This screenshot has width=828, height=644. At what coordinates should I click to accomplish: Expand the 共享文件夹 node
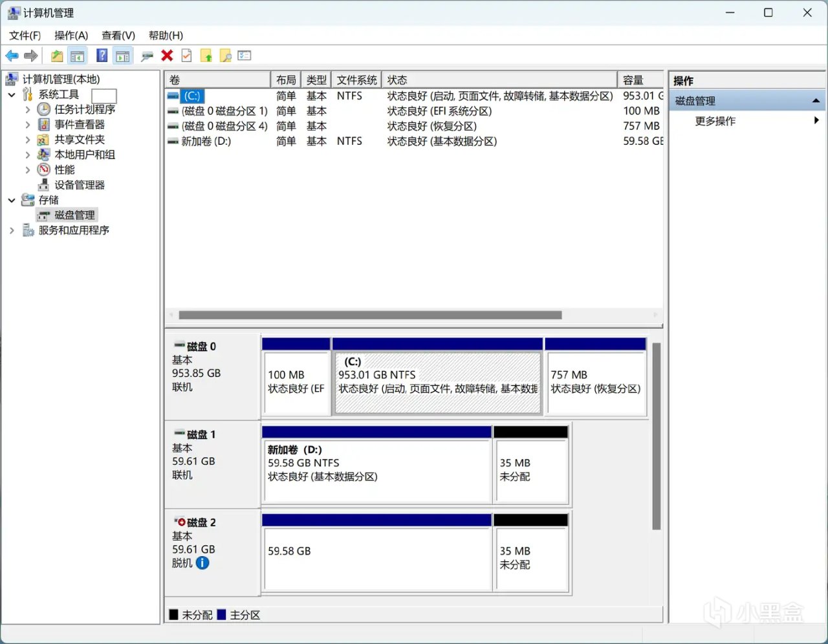[27, 140]
